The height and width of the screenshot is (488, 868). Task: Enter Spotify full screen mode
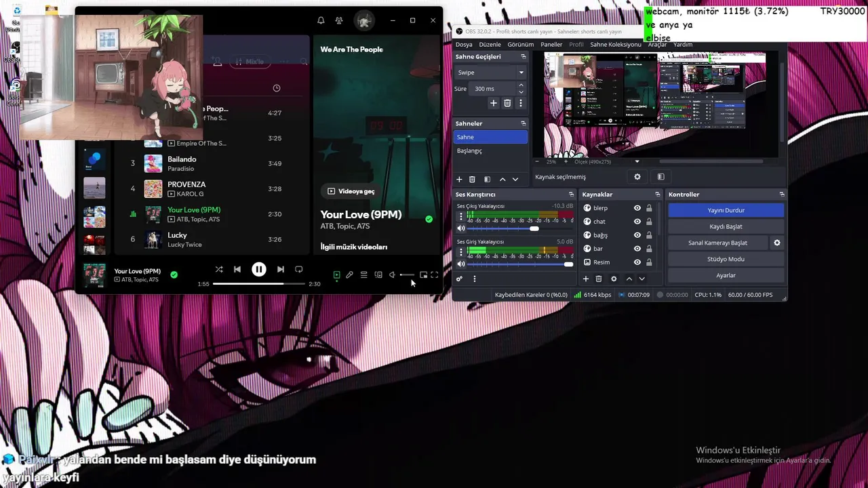434,274
